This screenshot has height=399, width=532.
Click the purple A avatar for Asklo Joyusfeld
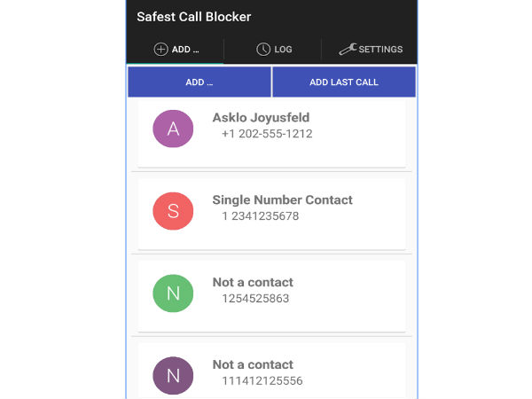point(173,129)
